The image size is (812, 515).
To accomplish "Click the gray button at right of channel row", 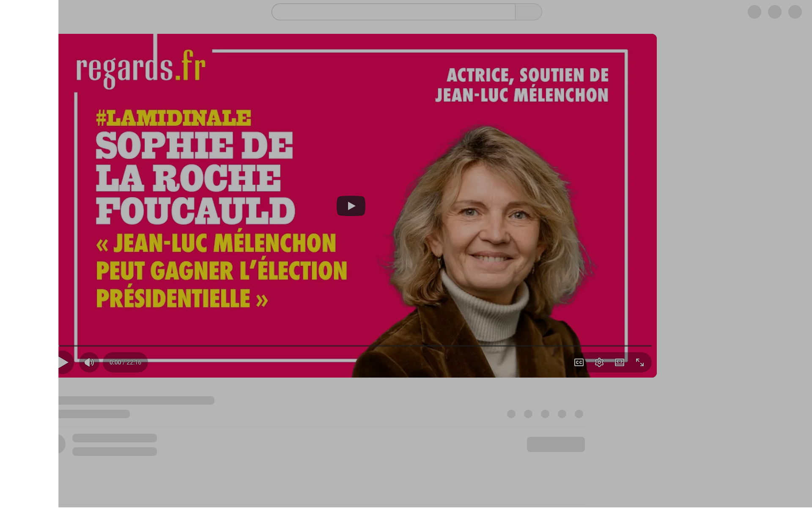I will [x=556, y=444].
